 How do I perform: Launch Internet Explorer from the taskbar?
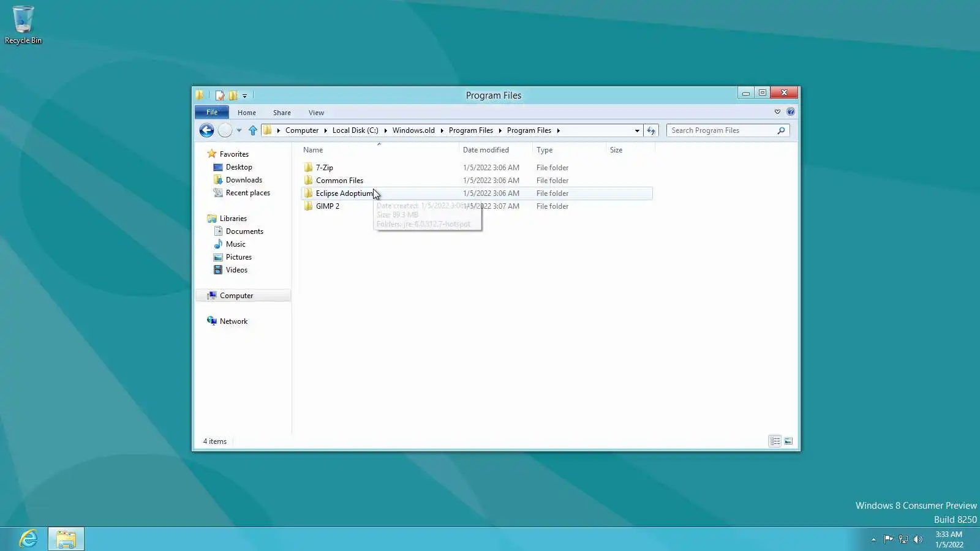28,539
